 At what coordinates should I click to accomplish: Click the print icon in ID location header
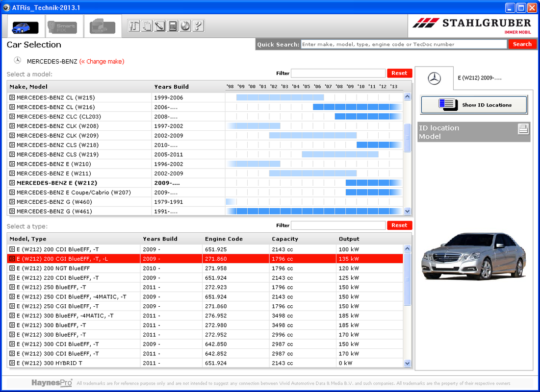point(523,129)
